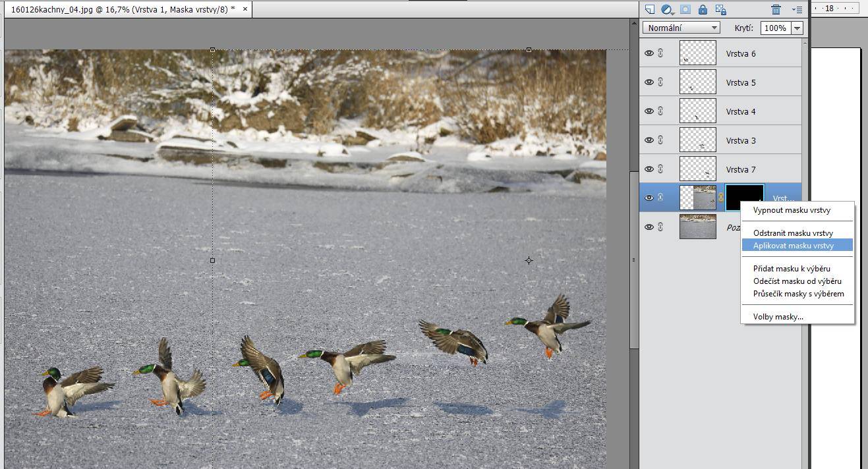Expand the Krytí opacity dropdown arrow
The image size is (868, 469).
[x=797, y=28]
